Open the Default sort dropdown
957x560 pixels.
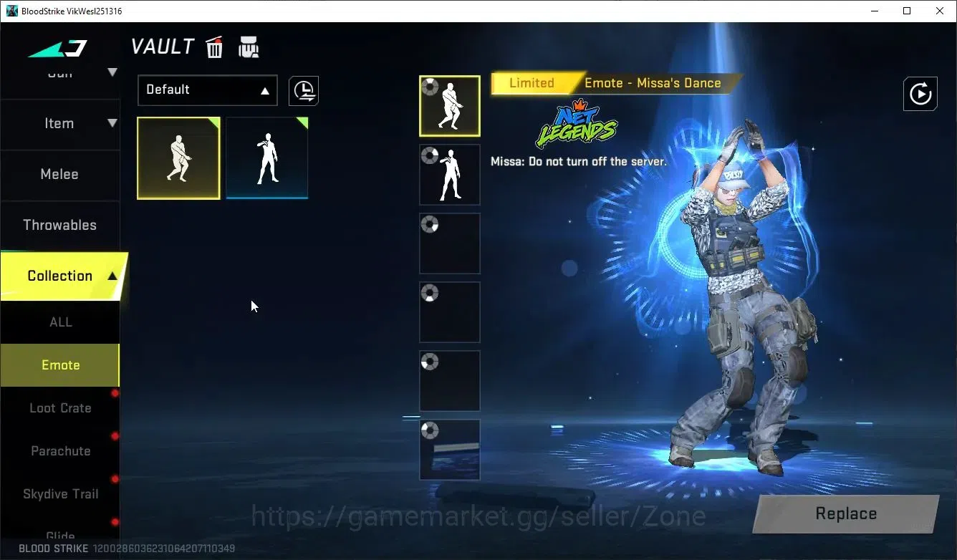tap(208, 90)
